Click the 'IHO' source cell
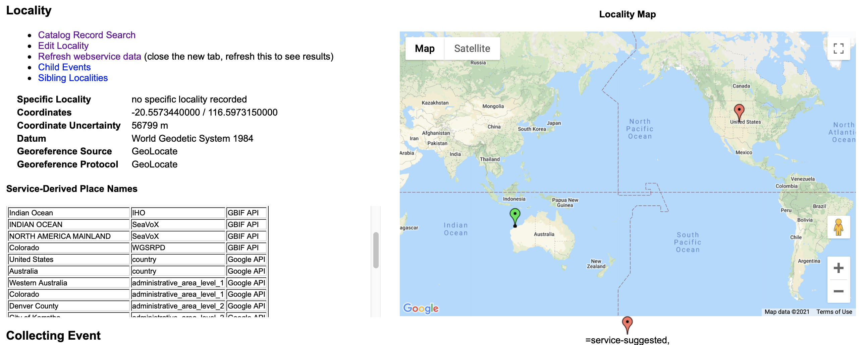The image size is (868, 345). click(178, 213)
